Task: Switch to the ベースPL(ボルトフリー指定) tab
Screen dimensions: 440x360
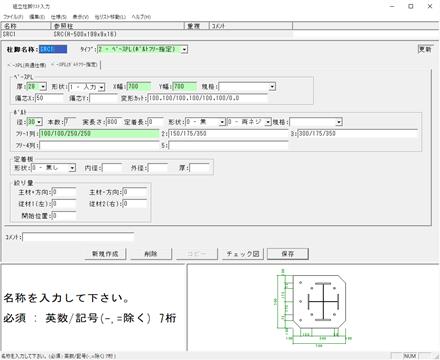Action: (74, 64)
